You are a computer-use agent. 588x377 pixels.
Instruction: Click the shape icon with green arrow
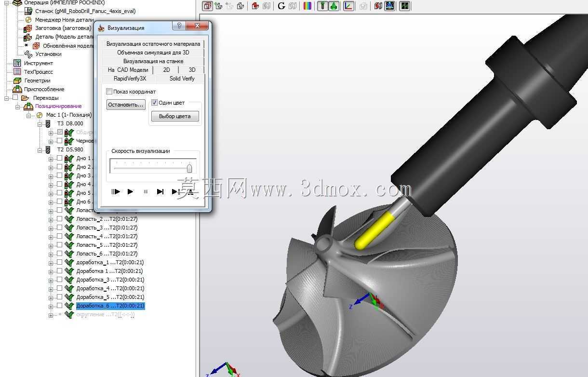[x=218, y=6]
